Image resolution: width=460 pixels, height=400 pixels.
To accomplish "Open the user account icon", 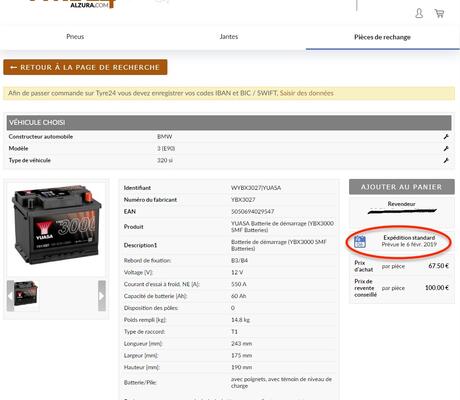I will point(419,13).
